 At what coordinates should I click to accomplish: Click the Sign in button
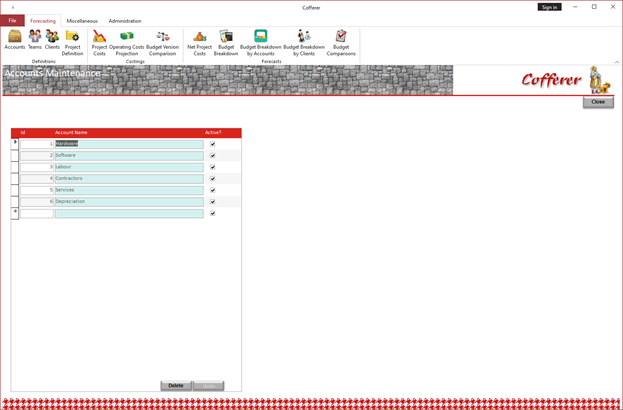549,7
